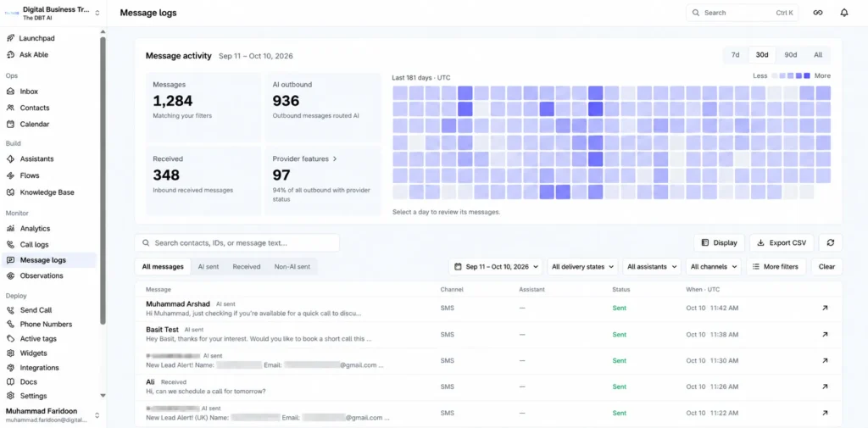Click the Display button
868x428 pixels.
pos(719,242)
